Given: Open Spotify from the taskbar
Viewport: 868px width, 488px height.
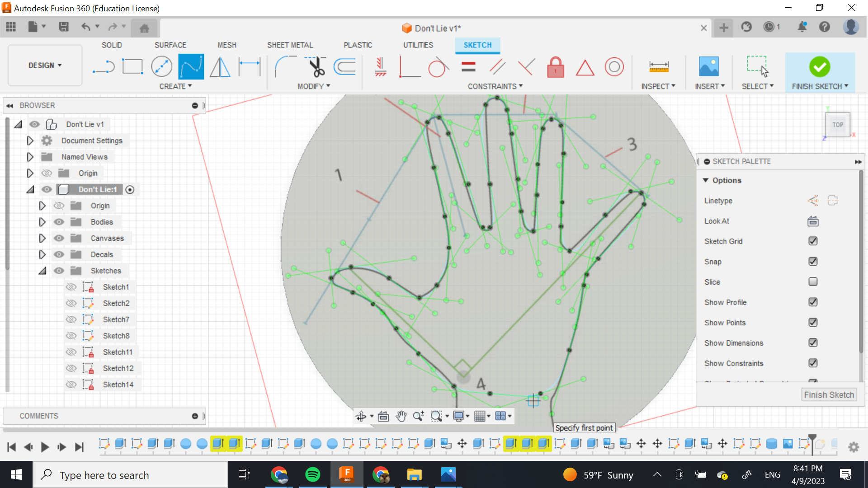Looking at the screenshot, I should [x=312, y=474].
